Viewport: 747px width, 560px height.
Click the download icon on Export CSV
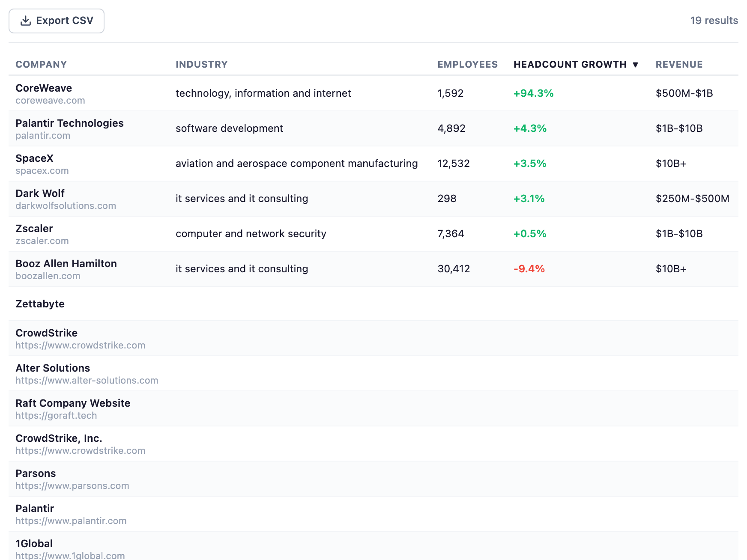click(x=25, y=20)
